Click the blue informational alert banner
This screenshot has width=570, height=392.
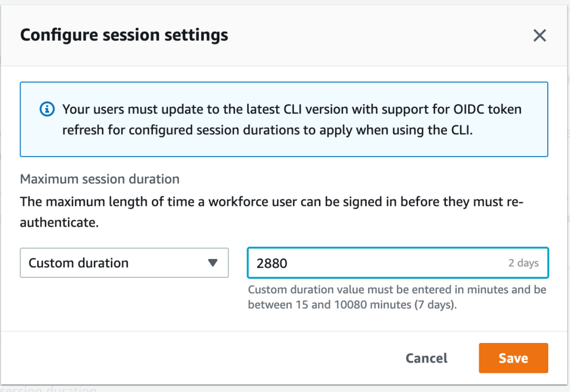[x=284, y=119]
